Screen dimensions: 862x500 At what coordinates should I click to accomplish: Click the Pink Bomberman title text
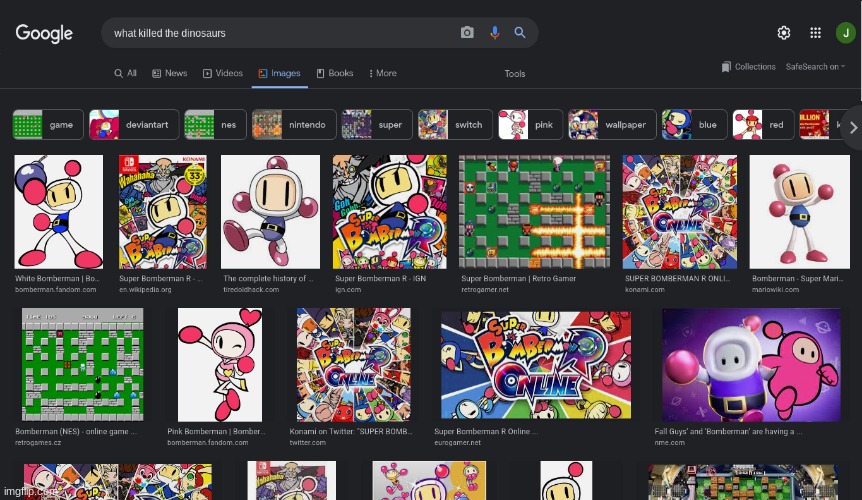click(216, 431)
